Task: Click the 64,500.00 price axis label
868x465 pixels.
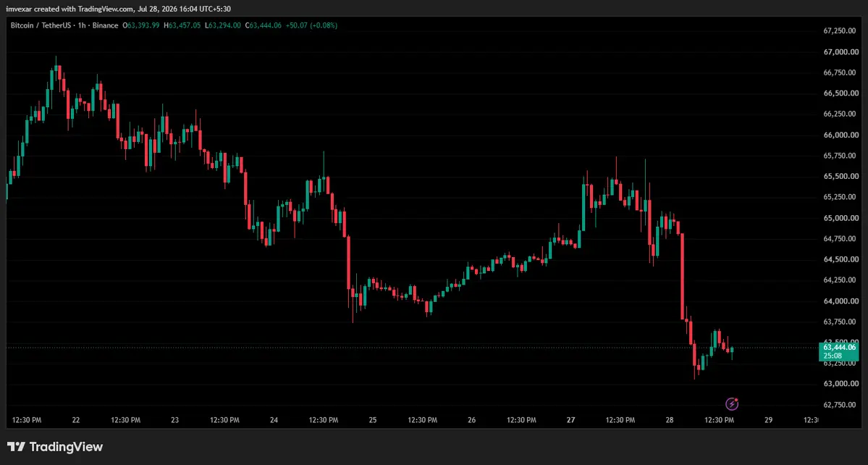Action: pos(840,259)
